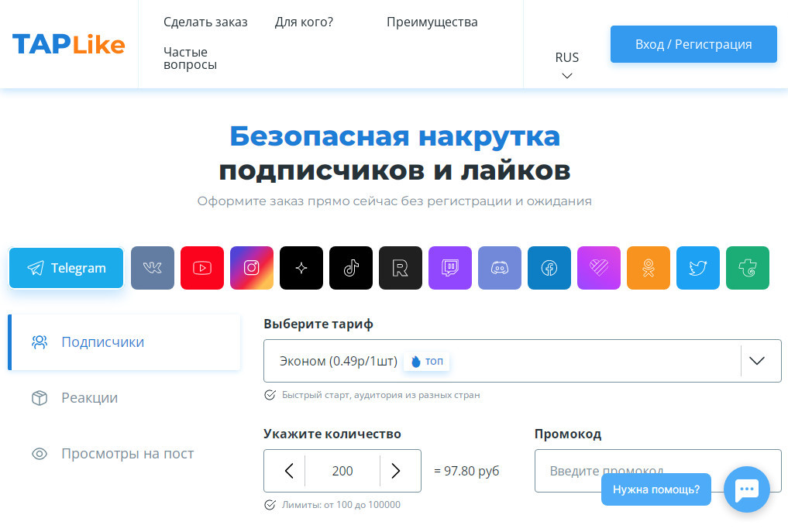
Task: Go to Для кого? menu item
Action: coord(304,22)
